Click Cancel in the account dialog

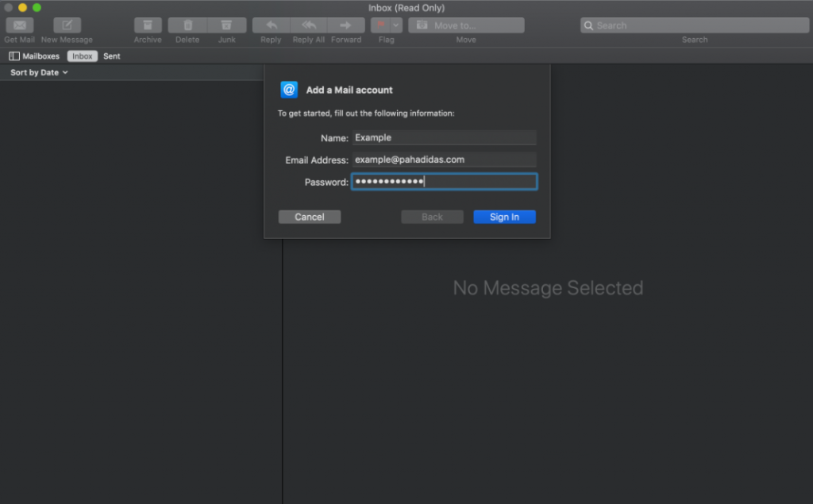click(310, 217)
